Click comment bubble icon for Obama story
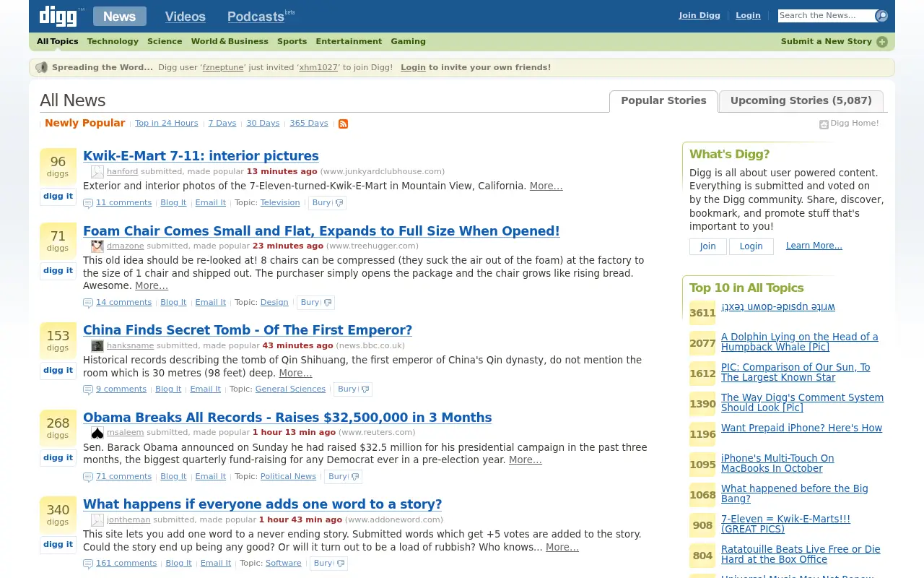The width and height of the screenshot is (924, 578). [88, 478]
